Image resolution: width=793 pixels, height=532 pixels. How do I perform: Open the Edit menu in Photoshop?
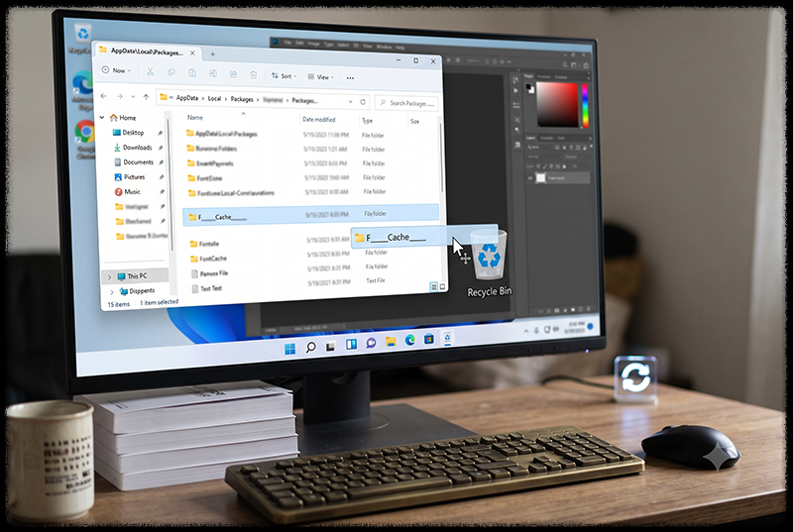[299, 43]
